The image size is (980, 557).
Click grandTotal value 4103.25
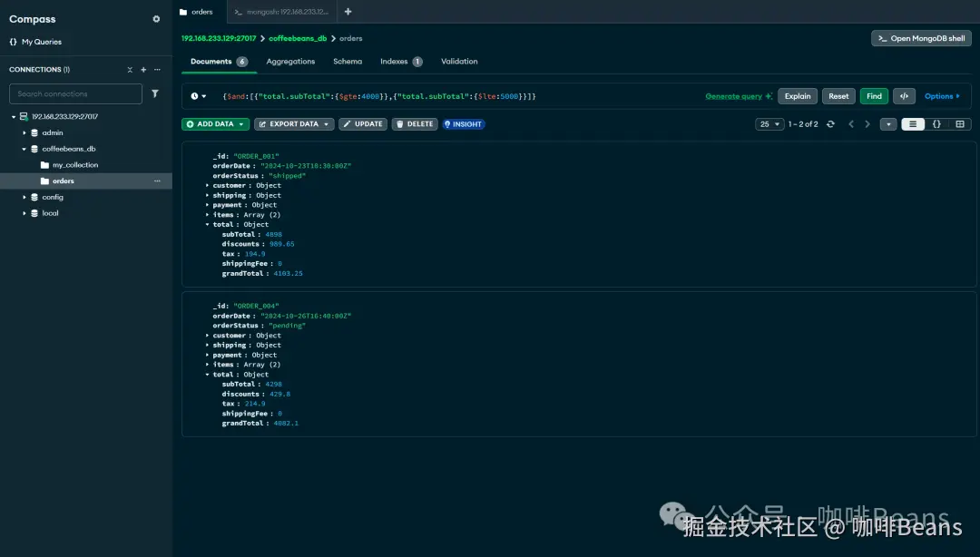(289, 274)
